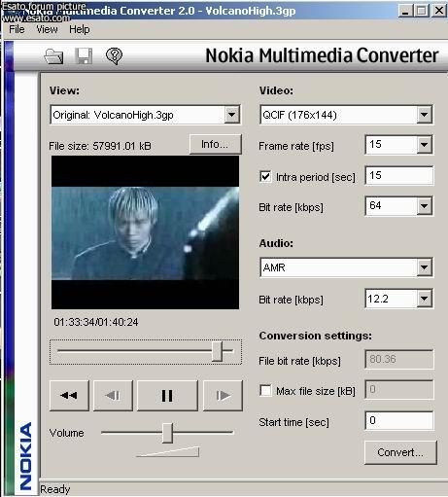Screen dimensions: 448x497
Task: Click the video preview frame
Action: (x=145, y=232)
